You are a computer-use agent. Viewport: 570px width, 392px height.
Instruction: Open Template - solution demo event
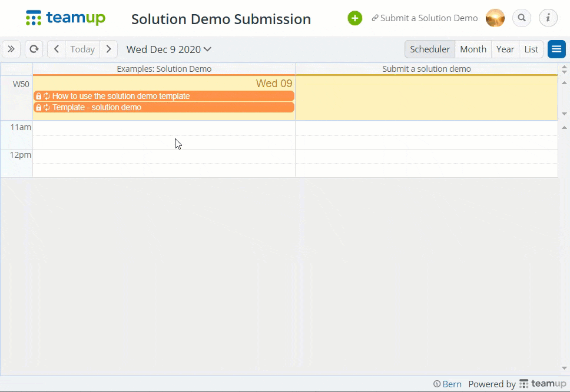coord(164,107)
